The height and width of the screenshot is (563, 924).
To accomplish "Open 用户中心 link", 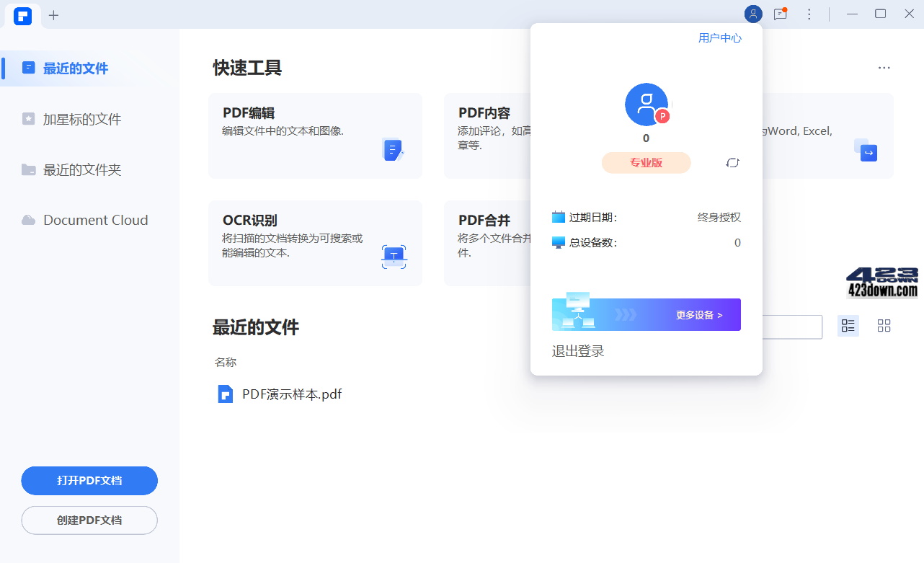I will pyautogui.click(x=720, y=37).
